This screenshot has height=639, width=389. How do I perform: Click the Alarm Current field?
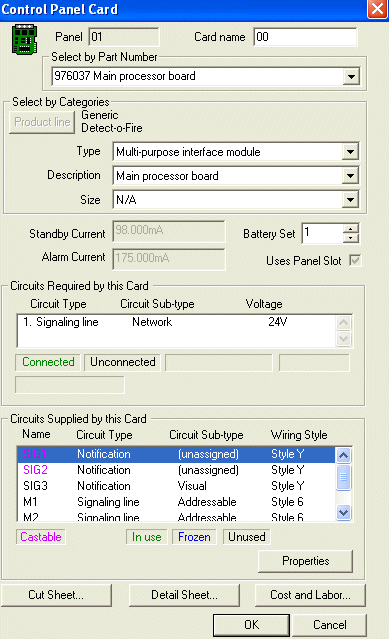[169, 259]
